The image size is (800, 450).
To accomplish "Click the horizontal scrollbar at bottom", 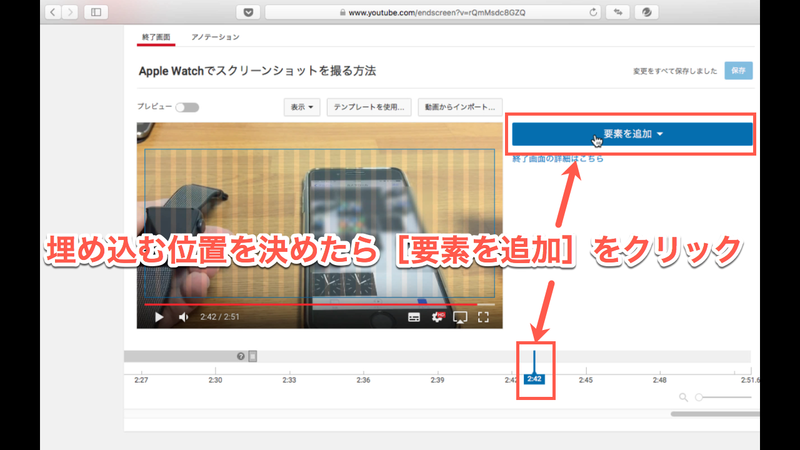I will tap(715, 414).
